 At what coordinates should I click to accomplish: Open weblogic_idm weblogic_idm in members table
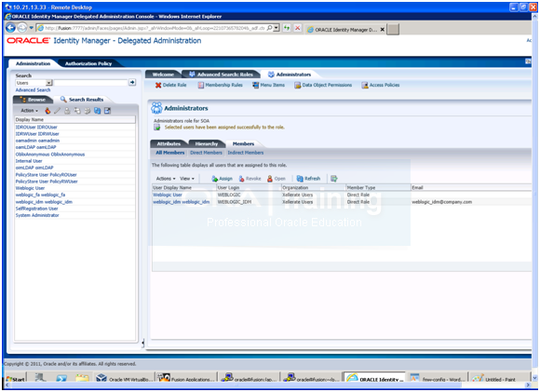coord(182,202)
